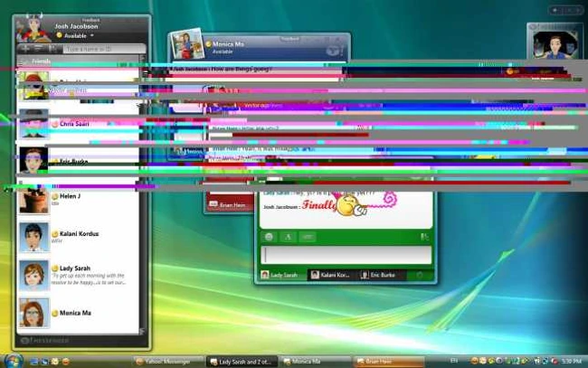Collapse the Friends group
Image resolution: width=588 pixels, height=368 pixels.
(x=24, y=61)
